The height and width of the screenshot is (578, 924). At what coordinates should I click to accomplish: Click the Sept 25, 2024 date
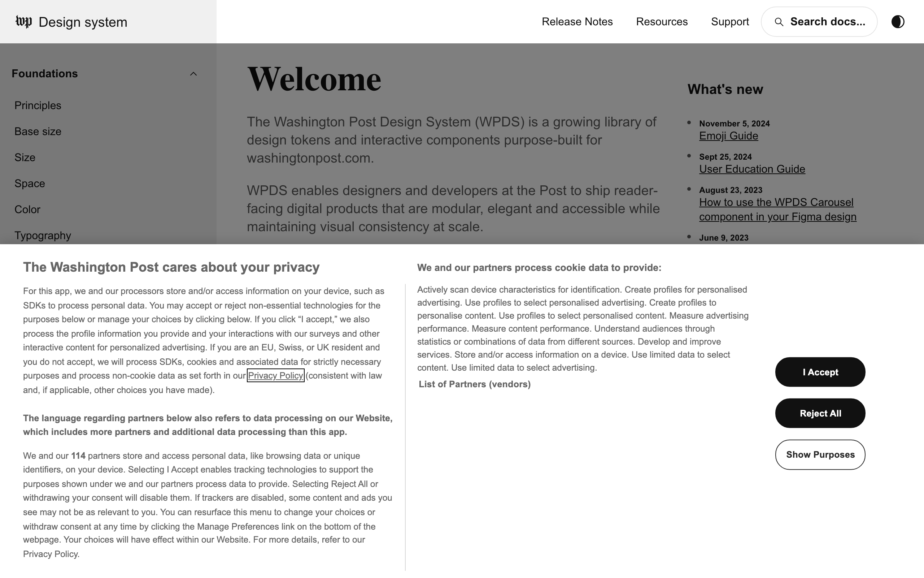(x=725, y=157)
